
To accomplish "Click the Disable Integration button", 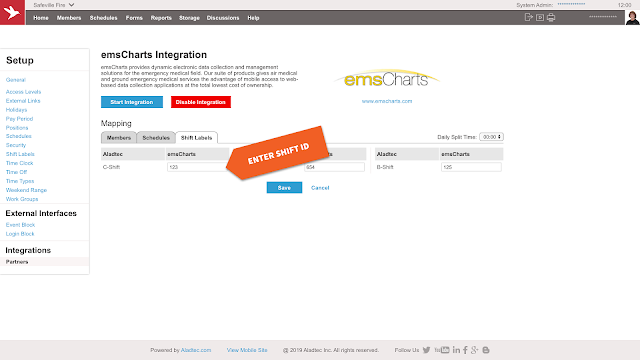I will tap(201, 102).
